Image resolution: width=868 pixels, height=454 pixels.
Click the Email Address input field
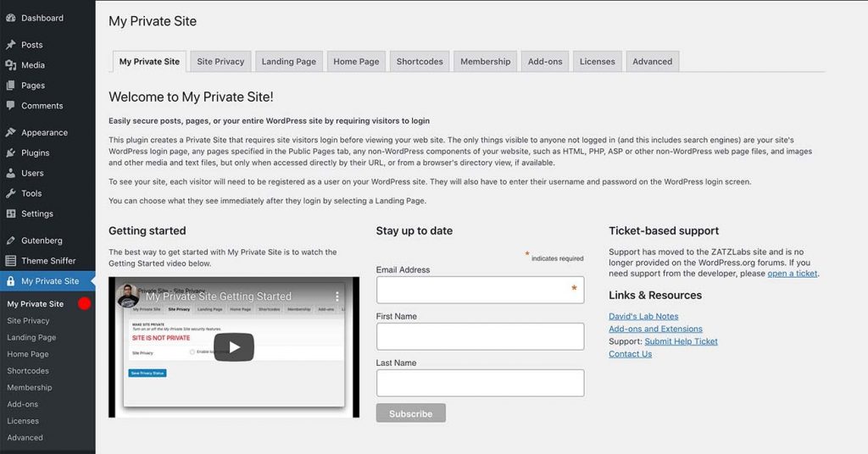click(480, 290)
